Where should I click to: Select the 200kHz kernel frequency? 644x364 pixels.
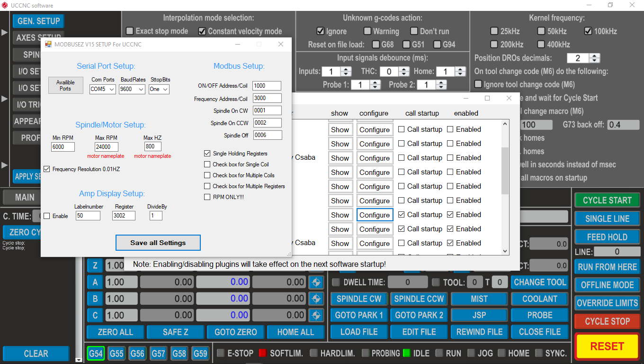495,45
